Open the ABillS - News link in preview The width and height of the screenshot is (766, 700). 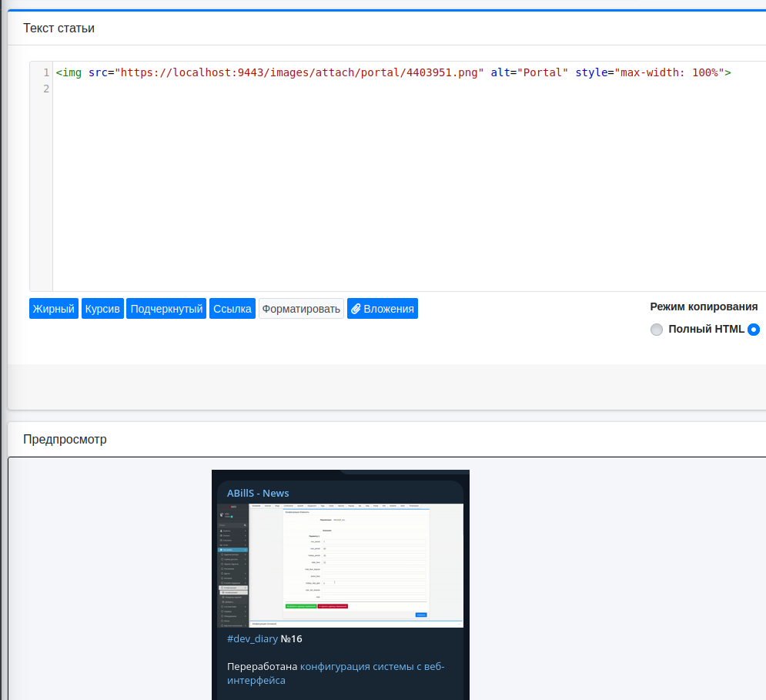pos(258,493)
